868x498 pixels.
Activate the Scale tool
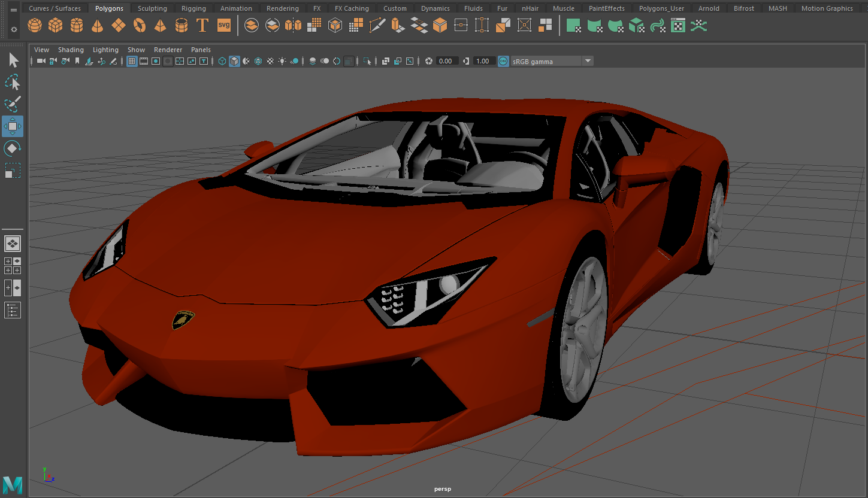[x=13, y=171]
